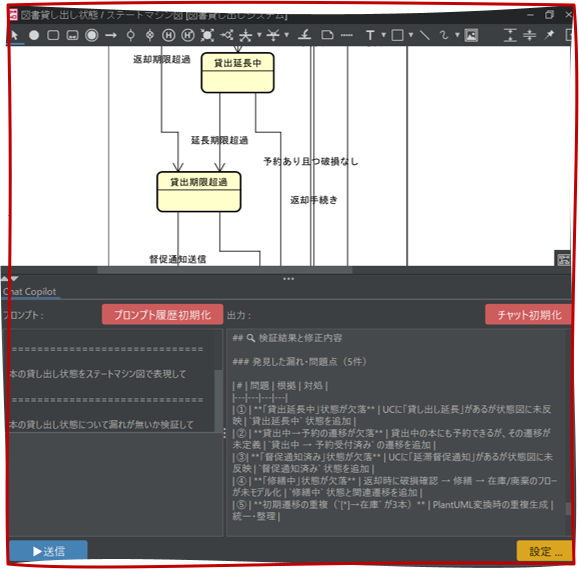Viewport: 579px width, 569px height.
Task: Click the 督促通知送信 transition label
Action: click(178, 259)
